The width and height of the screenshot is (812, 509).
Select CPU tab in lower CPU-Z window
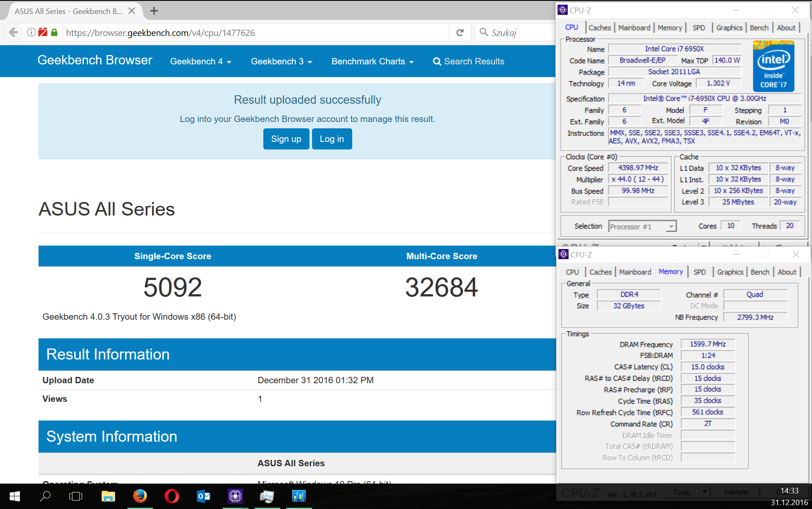572,272
